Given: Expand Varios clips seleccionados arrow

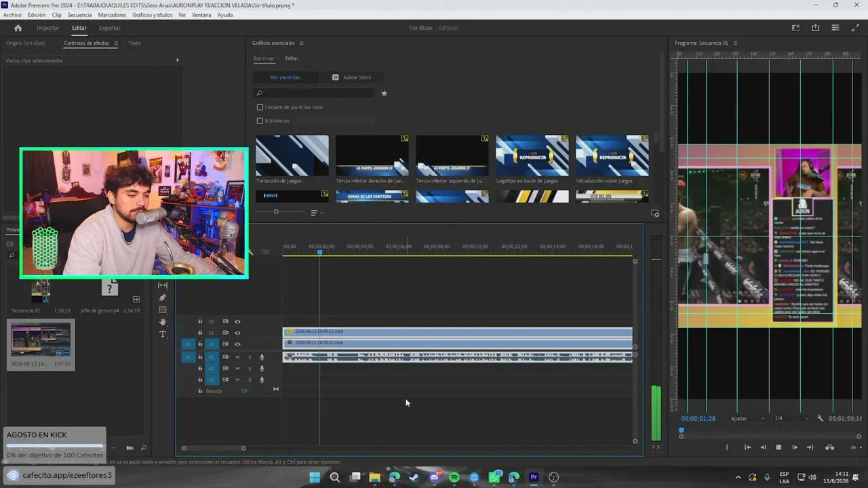Looking at the screenshot, I should (x=178, y=60).
